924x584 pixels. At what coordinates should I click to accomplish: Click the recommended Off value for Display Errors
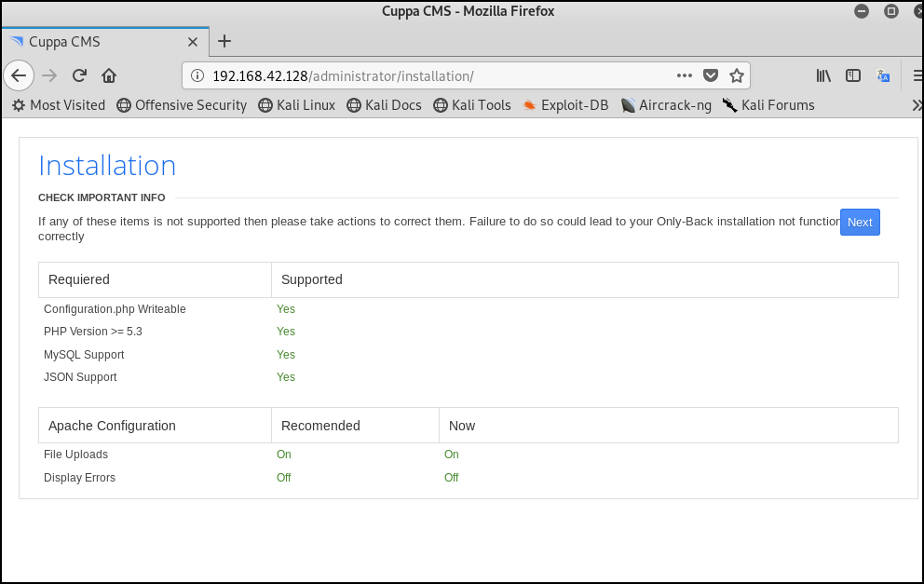tap(284, 477)
